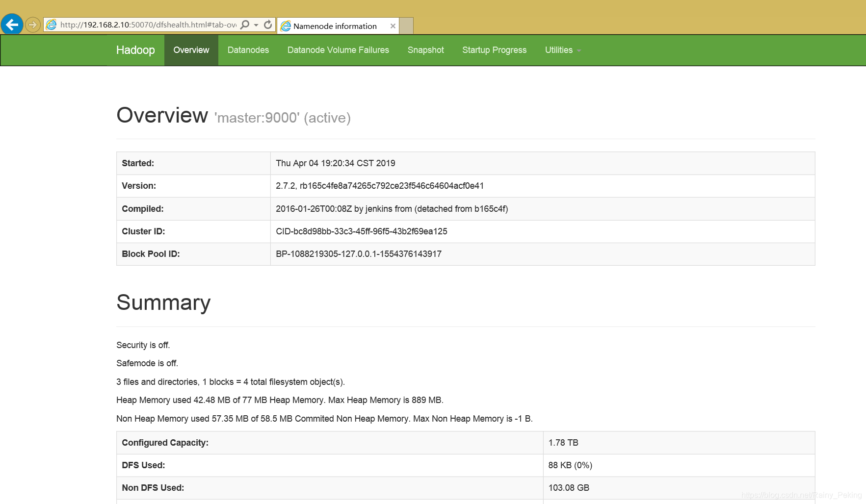Click the 'Safemode is off.' line

click(147, 363)
